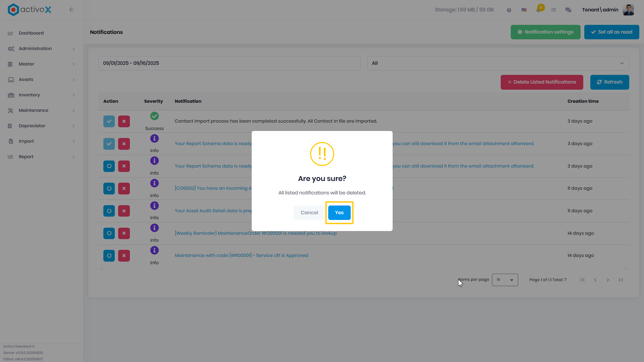Click the Assets laptop icon
Screen dimensions: 644x362
click(x=11, y=80)
